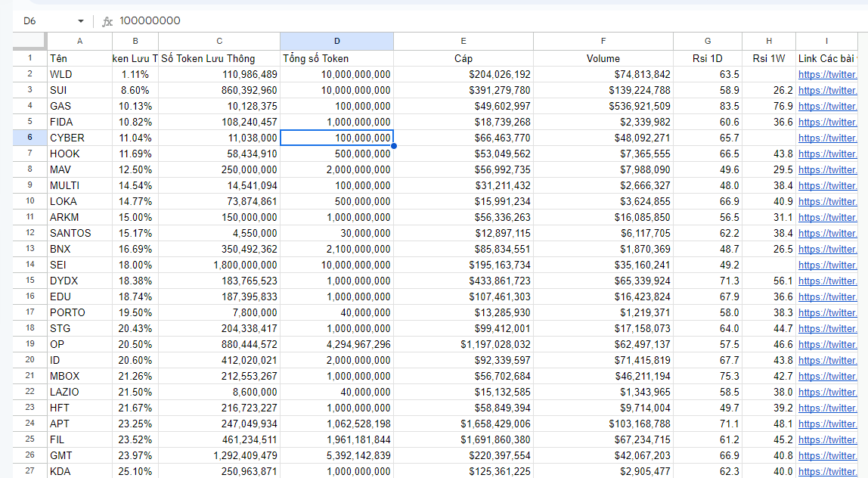Open twitter link in CYBER row
868x478 pixels.
pos(827,138)
